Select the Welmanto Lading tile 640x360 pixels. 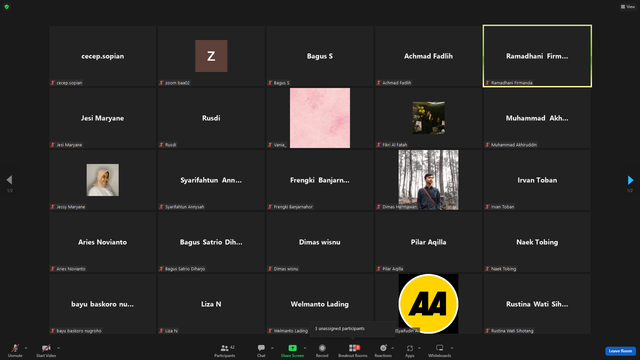coord(320,304)
